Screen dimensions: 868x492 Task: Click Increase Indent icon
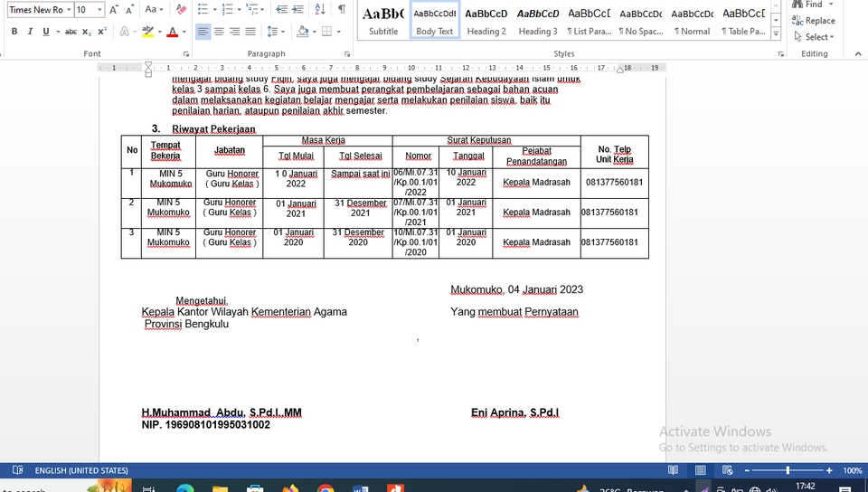pyautogui.click(x=297, y=9)
